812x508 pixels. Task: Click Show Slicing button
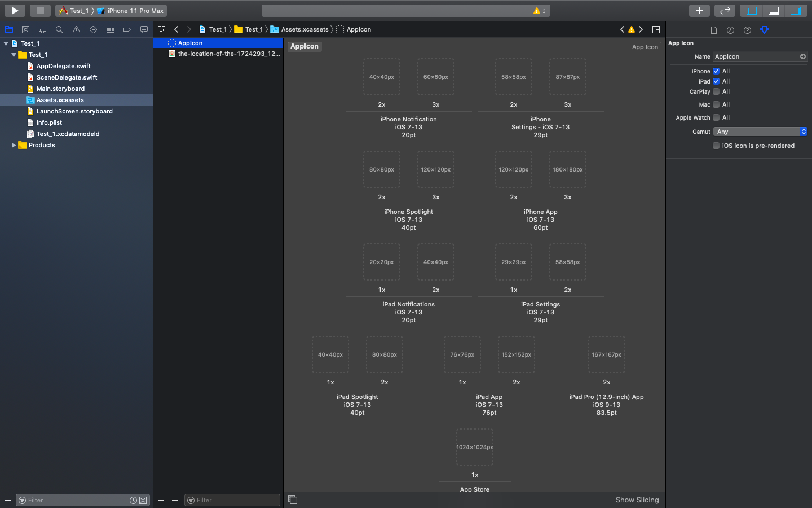click(x=637, y=500)
